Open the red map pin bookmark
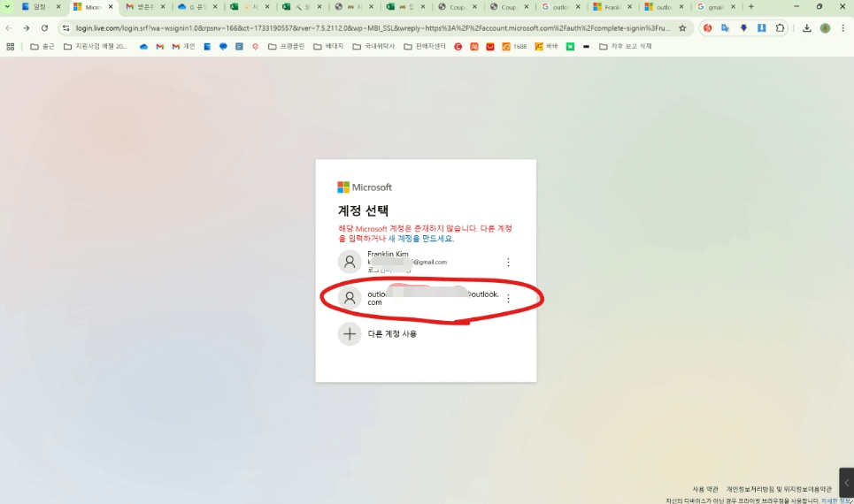This screenshot has height=504, width=854. [x=255, y=47]
